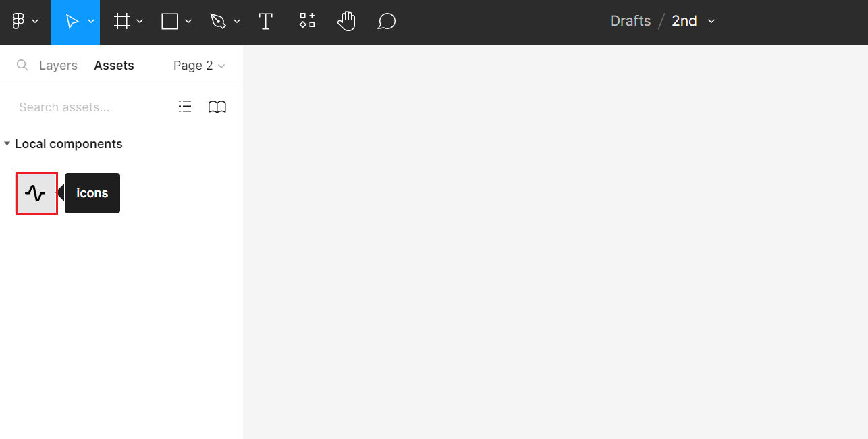Toggle assets list view
868x439 pixels.
pyautogui.click(x=185, y=107)
